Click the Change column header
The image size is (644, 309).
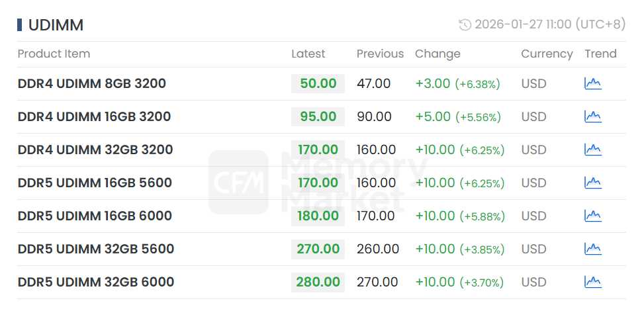437,54
